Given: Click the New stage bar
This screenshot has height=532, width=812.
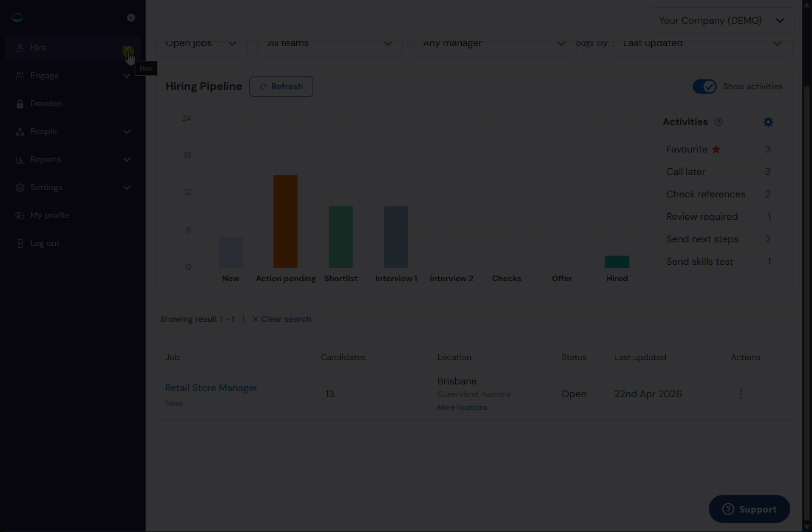Looking at the screenshot, I should pos(231,253).
